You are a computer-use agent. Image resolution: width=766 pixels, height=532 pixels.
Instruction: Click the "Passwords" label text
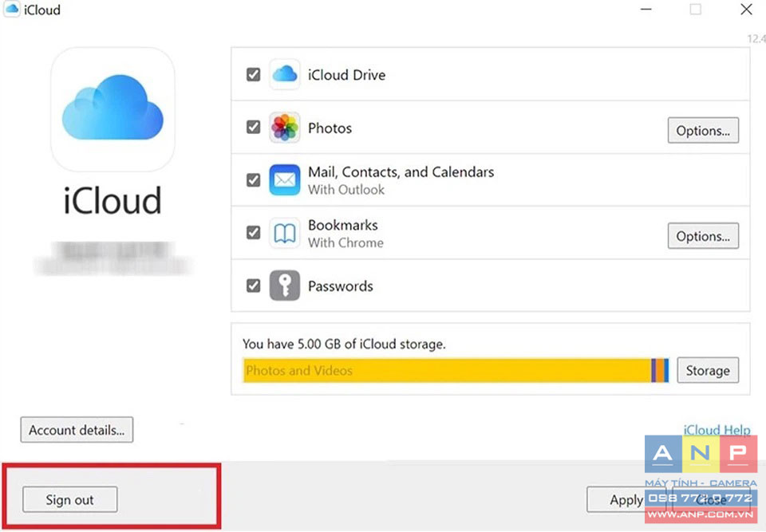click(340, 286)
